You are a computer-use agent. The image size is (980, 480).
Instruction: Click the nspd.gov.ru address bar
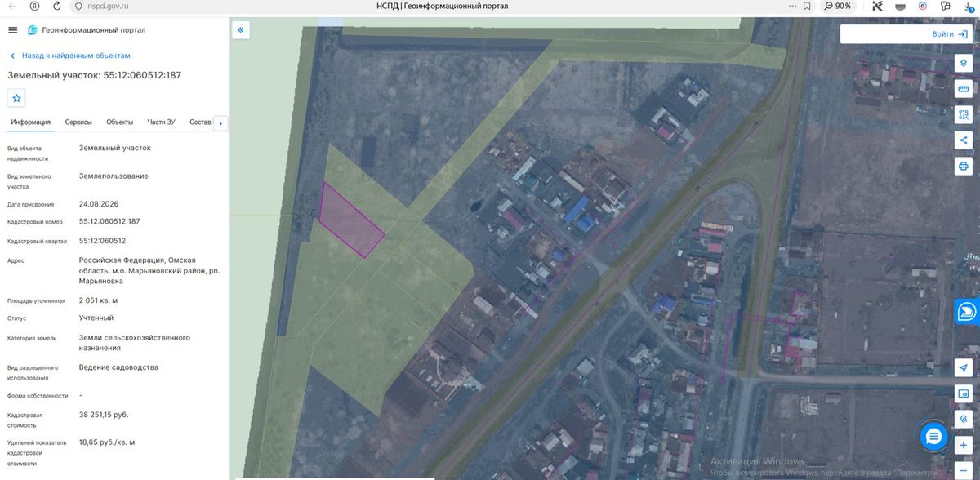106,6
